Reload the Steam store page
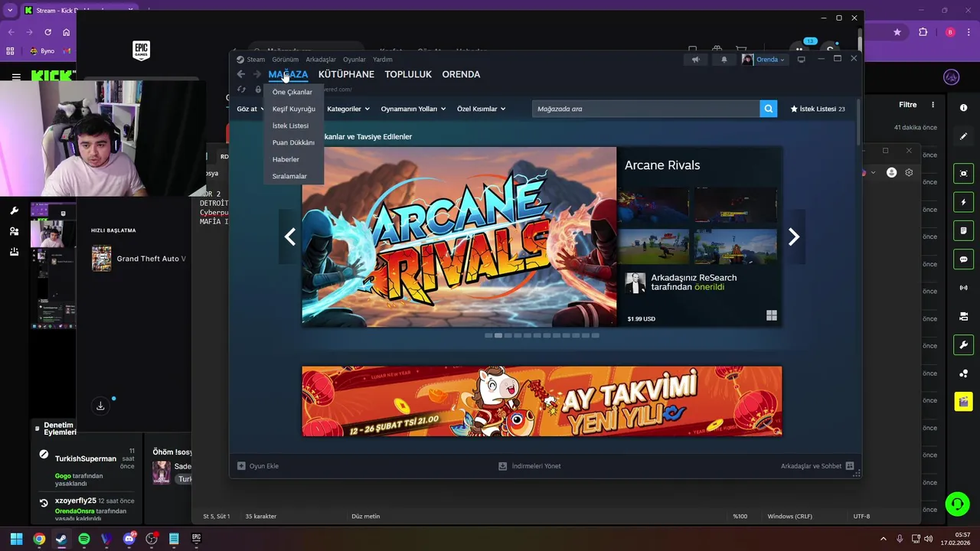Screen dimensions: 980x551 click(242, 90)
